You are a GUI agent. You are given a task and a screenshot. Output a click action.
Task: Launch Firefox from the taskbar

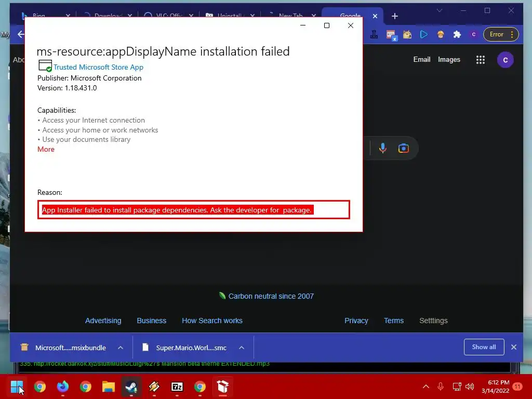pos(63,387)
